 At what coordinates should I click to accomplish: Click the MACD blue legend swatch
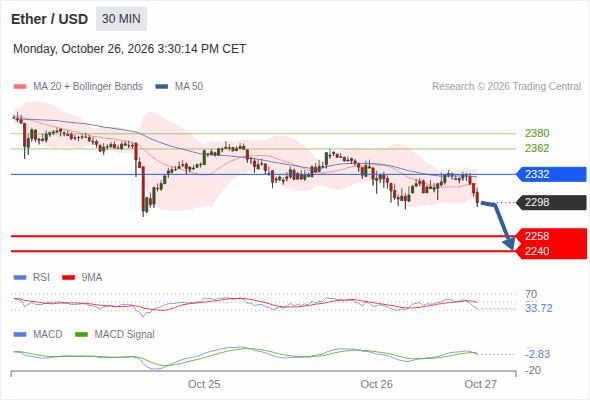(x=20, y=335)
